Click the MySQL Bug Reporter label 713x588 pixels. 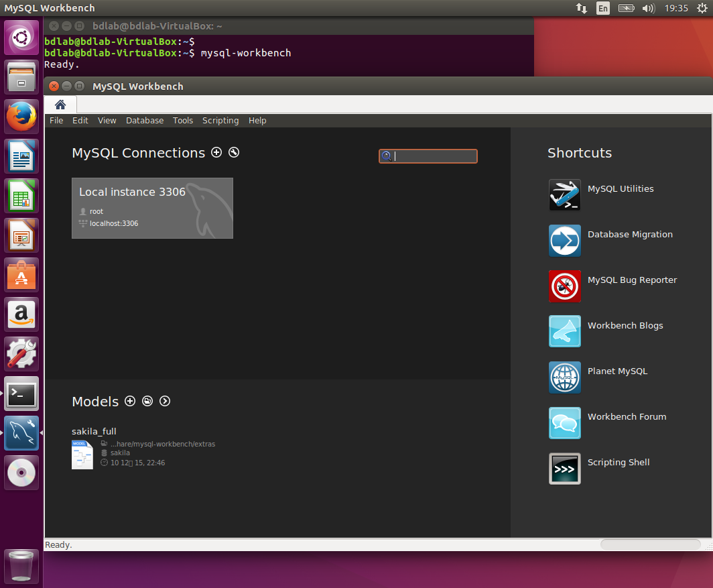coord(632,280)
